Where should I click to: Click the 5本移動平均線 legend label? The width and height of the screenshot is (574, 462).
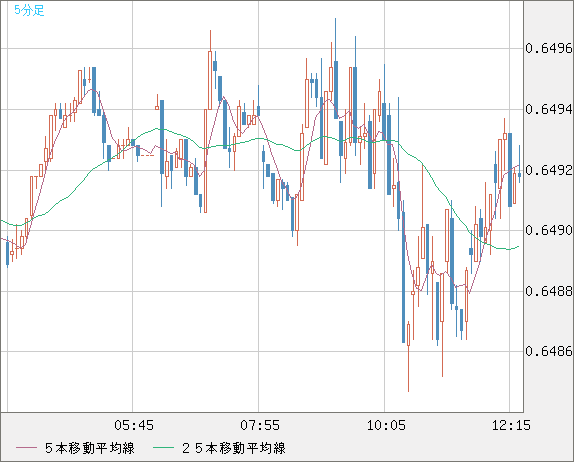(90, 448)
